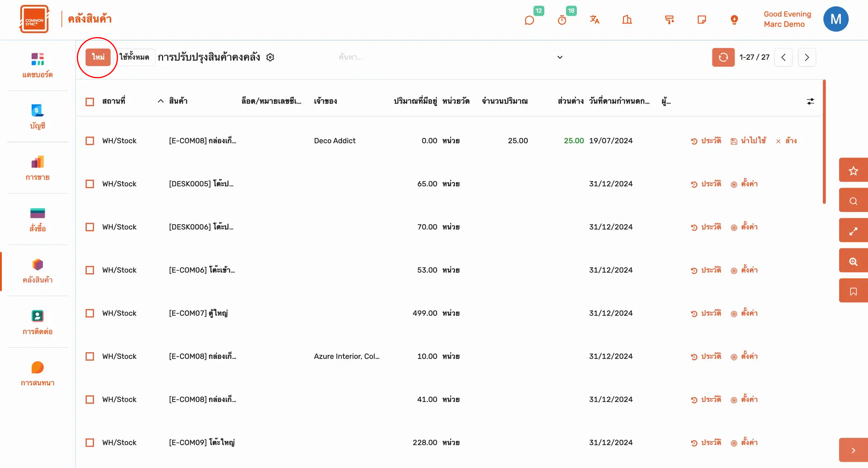Open the chat messages icon with badge 12
868x468 pixels.
coord(529,20)
